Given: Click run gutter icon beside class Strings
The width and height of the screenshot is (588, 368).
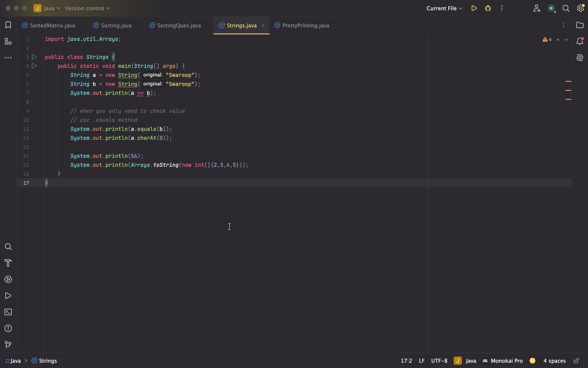Looking at the screenshot, I should pyautogui.click(x=34, y=57).
